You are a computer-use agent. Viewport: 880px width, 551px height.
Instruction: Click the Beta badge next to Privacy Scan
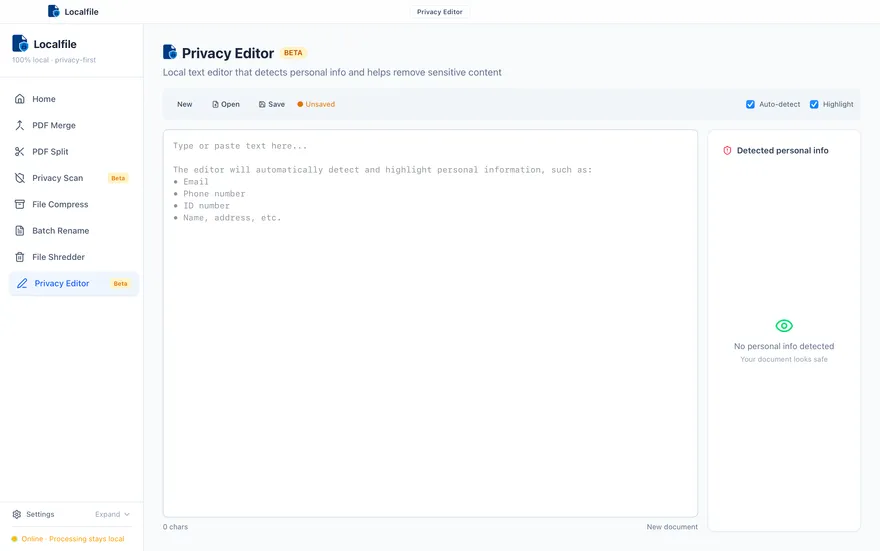pos(118,178)
